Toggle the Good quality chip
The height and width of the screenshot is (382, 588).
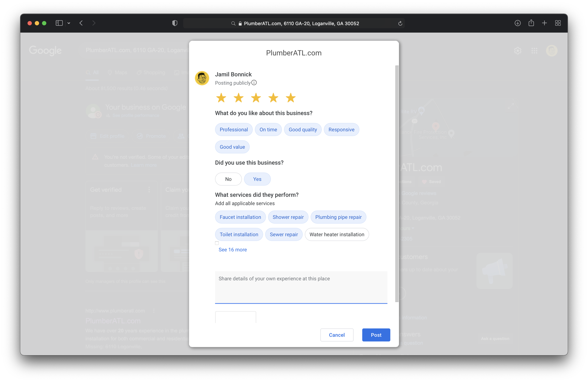point(303,129)
